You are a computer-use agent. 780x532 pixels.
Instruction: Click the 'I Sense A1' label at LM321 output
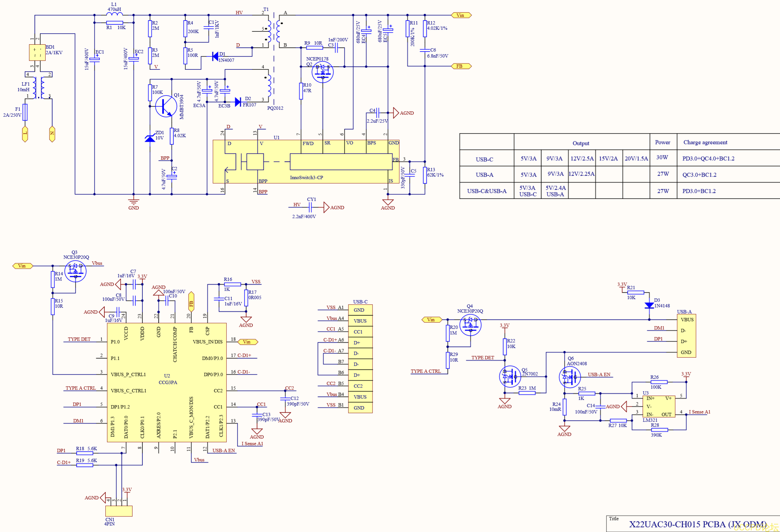699,412
